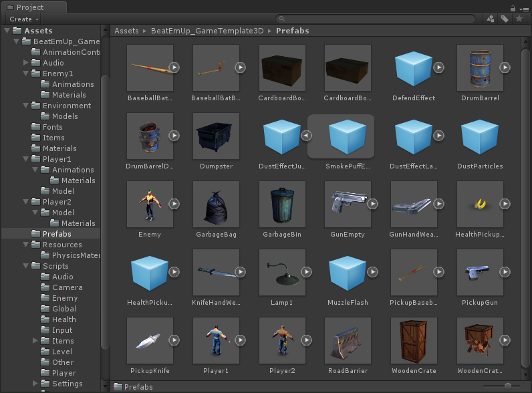
Task: Select the KnifeHandWe prefab
Action: point(216,273)
